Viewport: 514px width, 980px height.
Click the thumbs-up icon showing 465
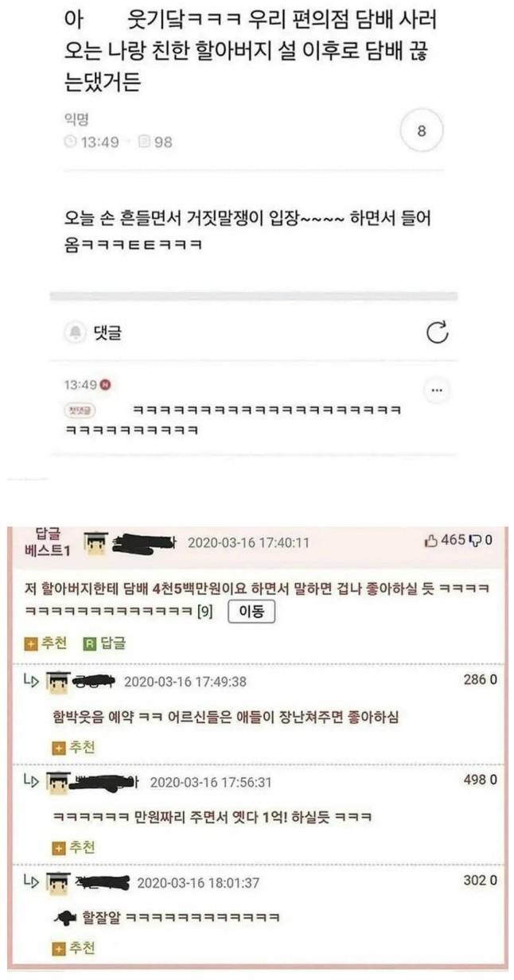tap(432, 541)
